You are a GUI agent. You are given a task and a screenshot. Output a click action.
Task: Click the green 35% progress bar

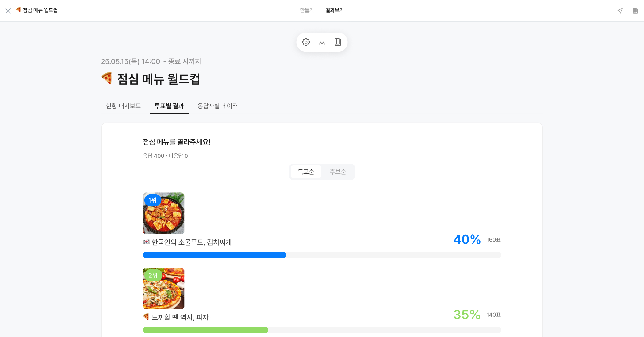(205, 330)
